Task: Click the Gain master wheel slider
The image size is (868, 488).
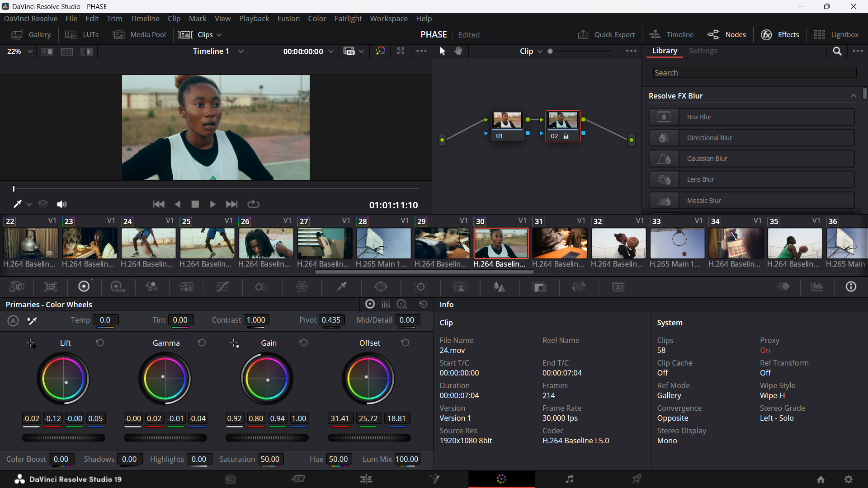Action: pyautogui.click(x=267, y=438)
